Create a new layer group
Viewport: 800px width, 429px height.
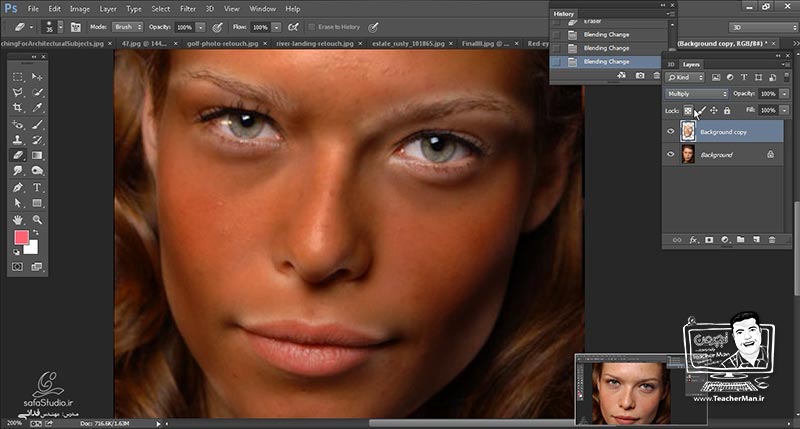(740, 240)
